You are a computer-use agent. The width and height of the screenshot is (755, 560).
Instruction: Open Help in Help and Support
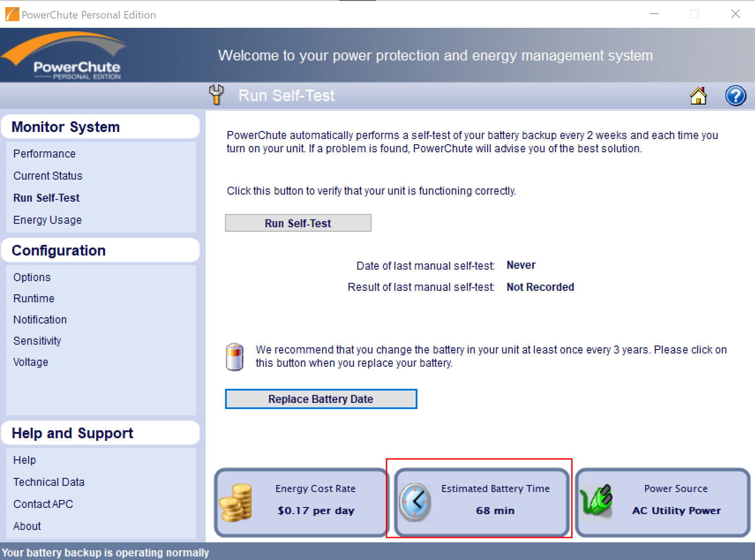(25, 460)
